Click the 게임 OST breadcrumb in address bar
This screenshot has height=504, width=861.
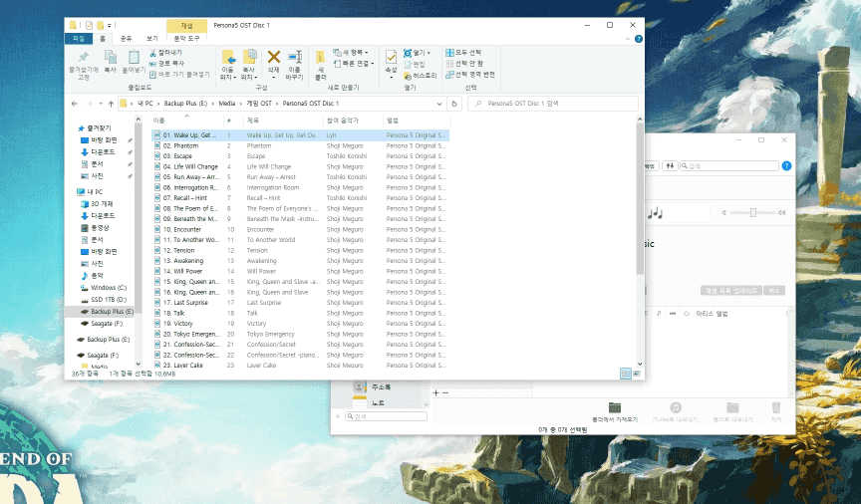(x=259, y=104)
